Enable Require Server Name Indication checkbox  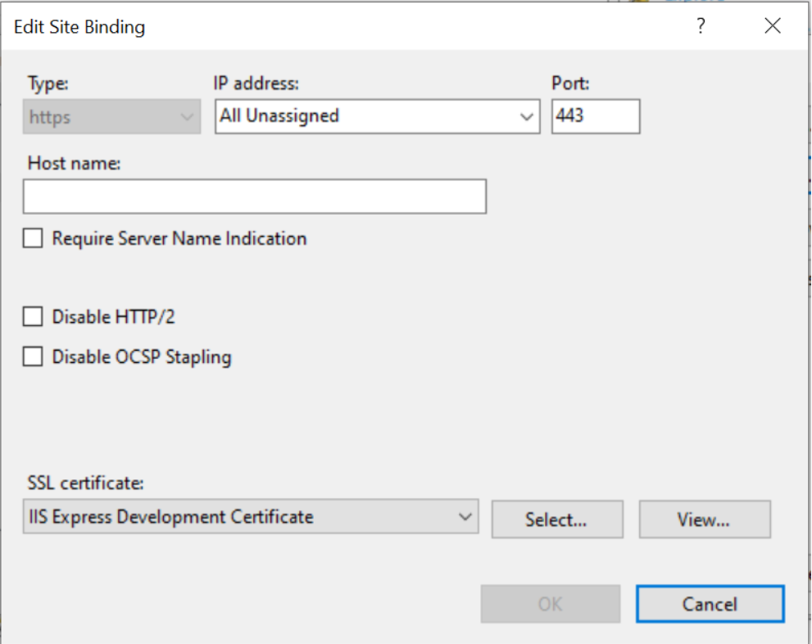click(x=33, y=238)
